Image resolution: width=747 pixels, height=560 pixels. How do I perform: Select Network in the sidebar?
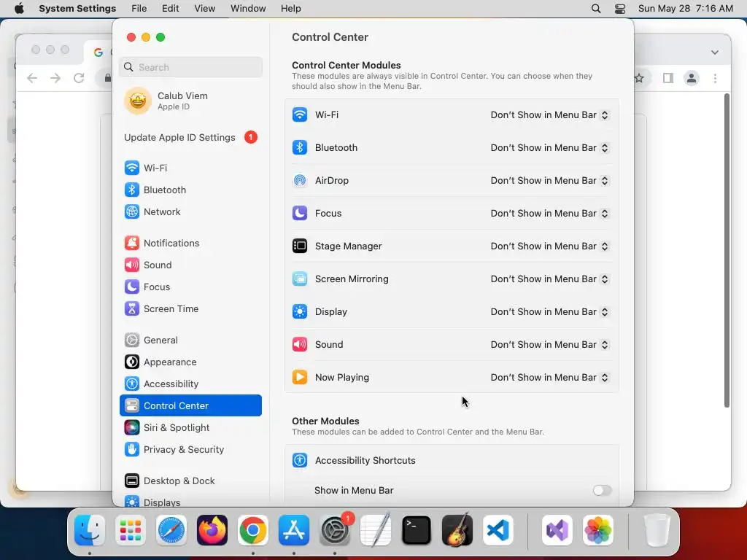[190, 212]
